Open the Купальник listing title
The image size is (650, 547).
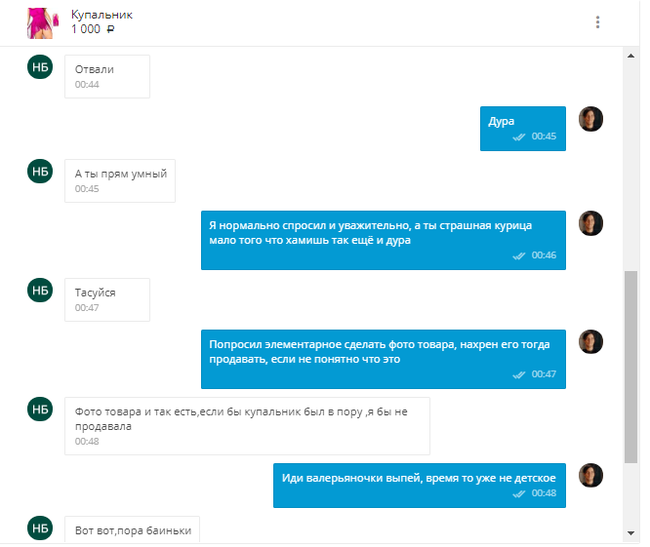click(102, 15)
